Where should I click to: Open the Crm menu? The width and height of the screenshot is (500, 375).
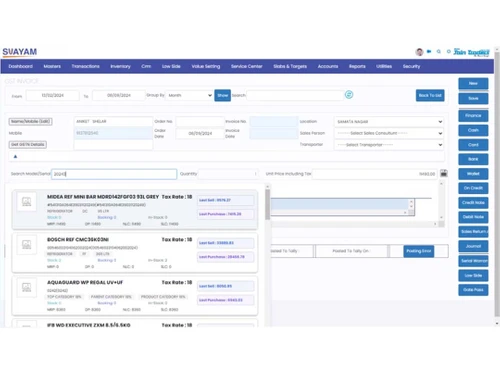click(x=146, y=66)
